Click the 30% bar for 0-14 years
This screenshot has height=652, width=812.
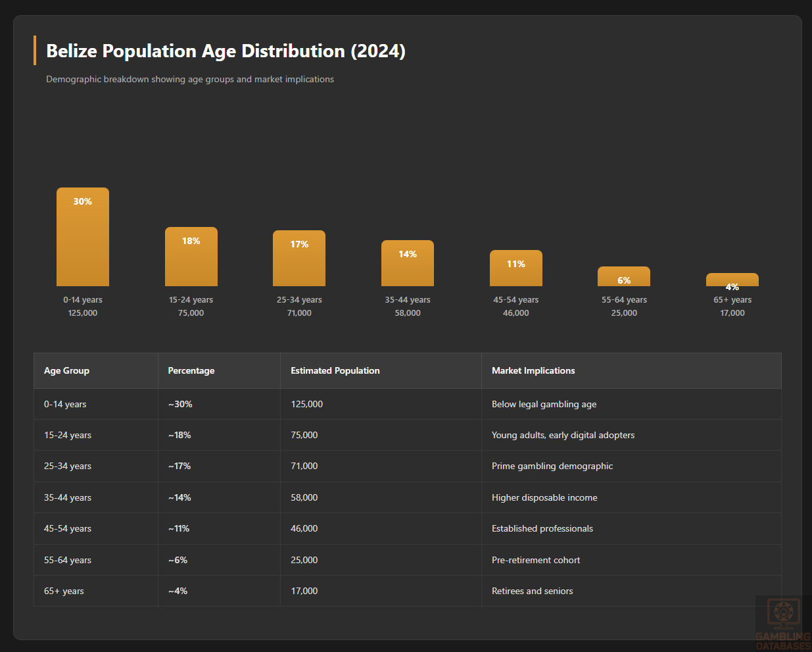pyautogui.click(x=83, y=237)
